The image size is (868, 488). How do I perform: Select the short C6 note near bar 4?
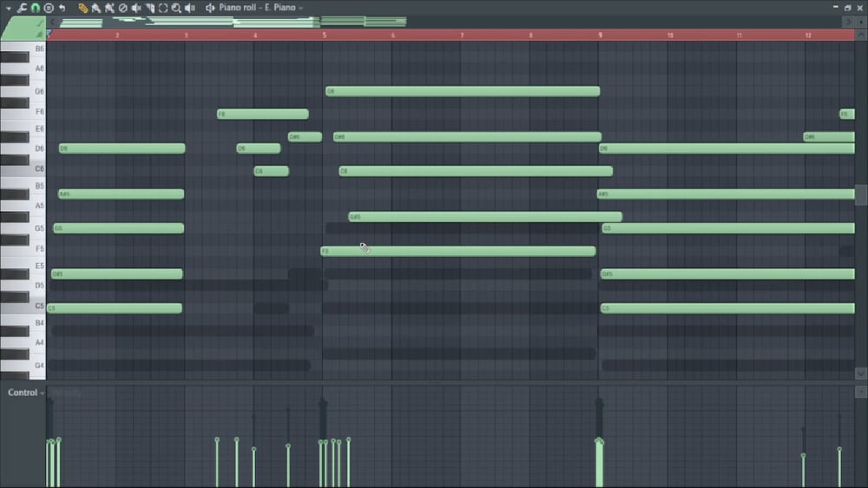[x=271, y=170]
